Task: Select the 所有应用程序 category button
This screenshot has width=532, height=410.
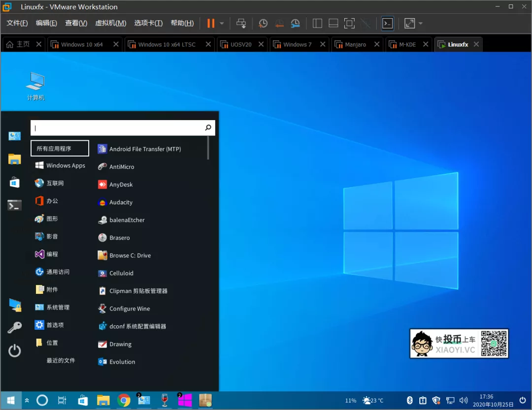Action: click(60, 149)
